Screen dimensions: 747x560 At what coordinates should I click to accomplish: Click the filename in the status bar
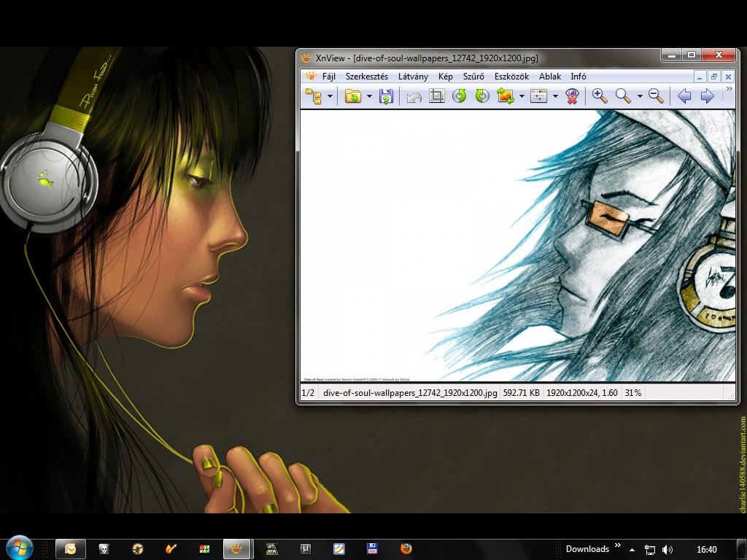click(x=410, y=393)
